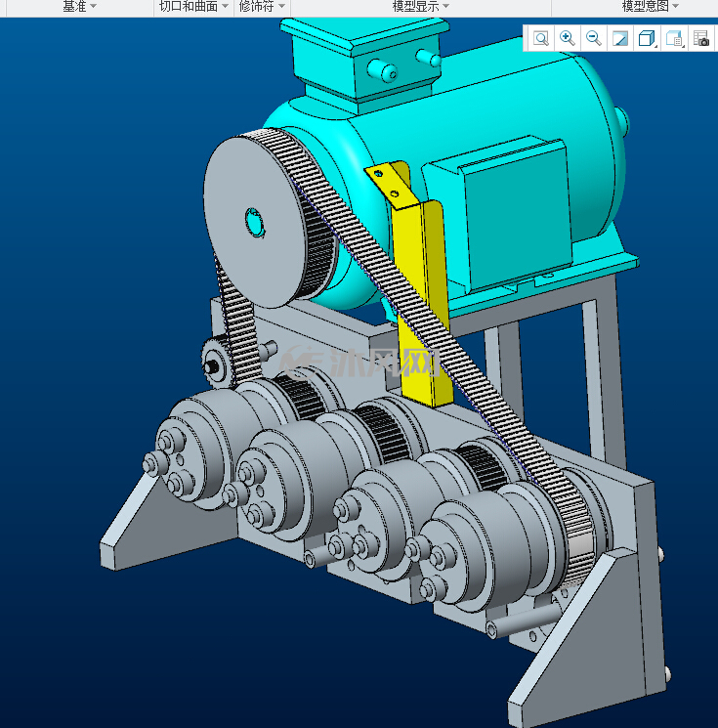This screenshot has height=728, width=718.
Task: Open the Saved Orientations list
Action: [674, 38]
